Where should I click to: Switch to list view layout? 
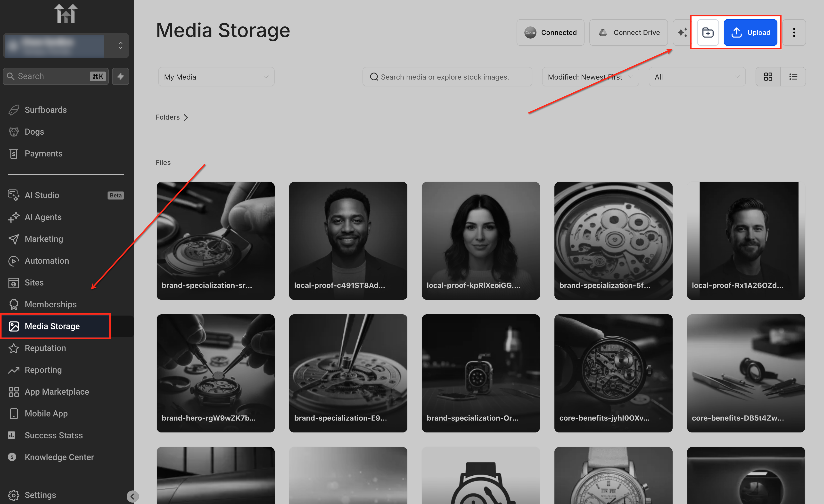pyautogui.click(x=793, y=77)
